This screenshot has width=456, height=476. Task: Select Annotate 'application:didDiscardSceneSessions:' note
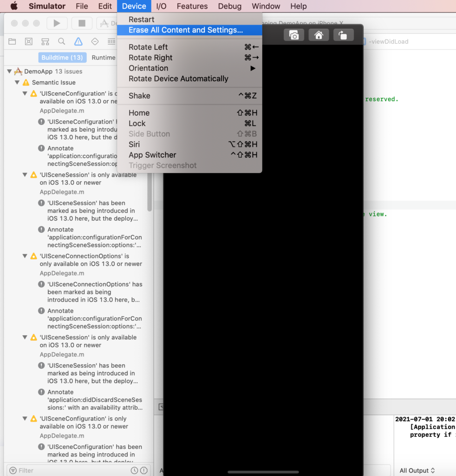pyautogui.click(x=91, y=400)
